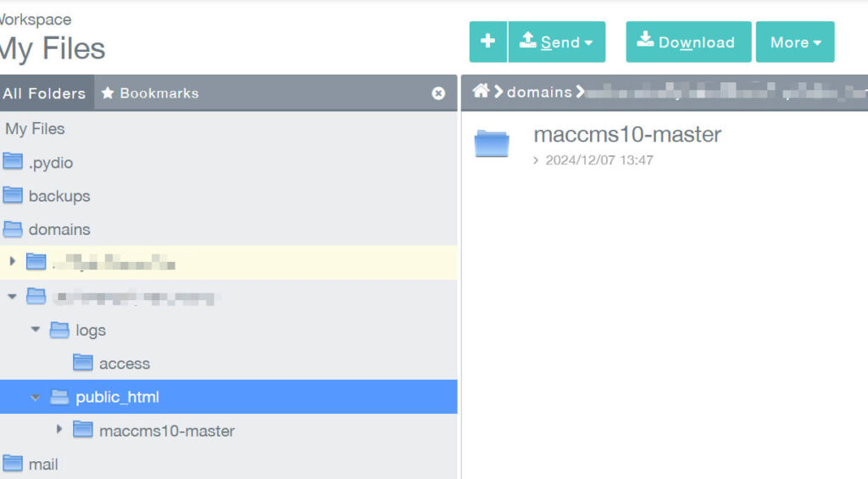868x479 pixels.
Task: Click the access folder icon in tree
Action: pyautogui.click(x=83, y=363)
